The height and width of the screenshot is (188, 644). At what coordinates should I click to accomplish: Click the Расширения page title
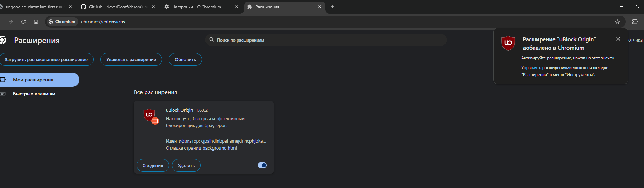37,40
